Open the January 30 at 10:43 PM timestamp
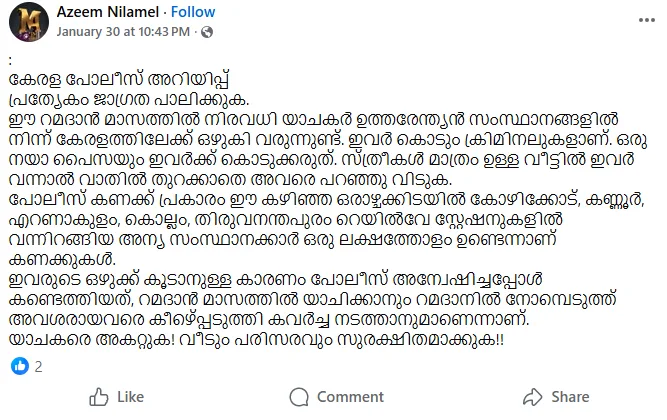The image size is (667, 420). [124, 33]
